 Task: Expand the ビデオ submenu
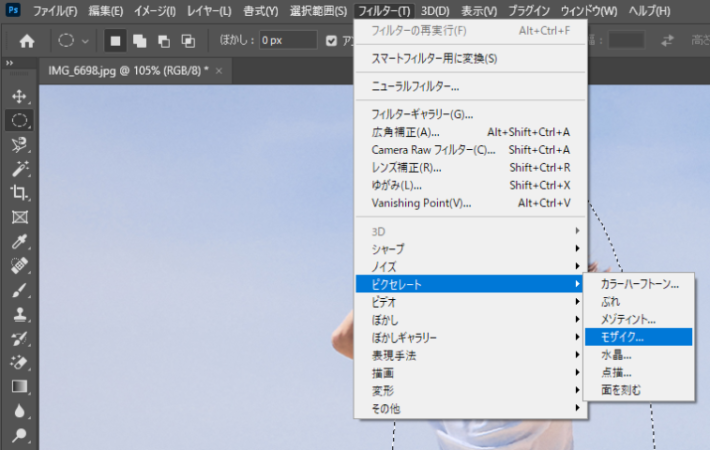(x=470, y=302)
